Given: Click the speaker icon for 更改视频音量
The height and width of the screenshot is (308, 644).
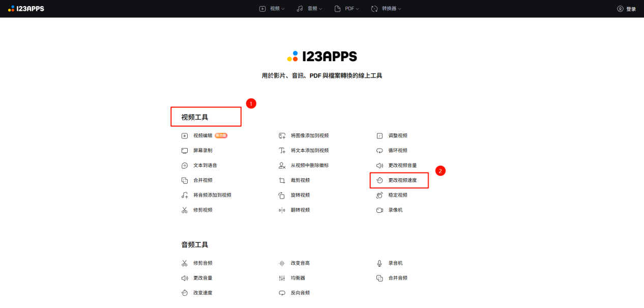Looking at the screenshot, I should (x=379, y=165).
